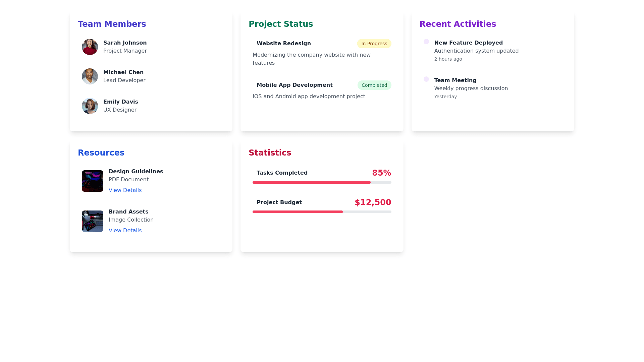Click the Team Meeting activity dot
The height and width of the screenshot is (362, 644).
[x=426, y=79]
